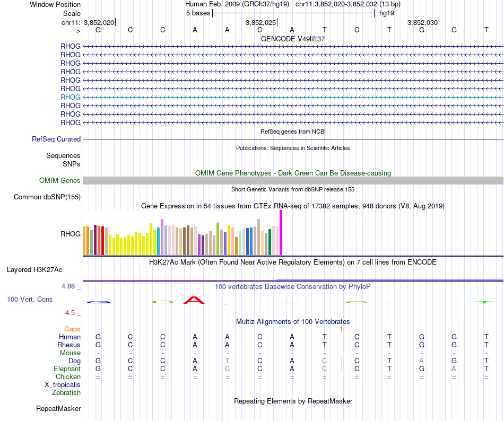Select the Zebrafish species label
This screenshot has height=421, width=504.
(66, 392)
